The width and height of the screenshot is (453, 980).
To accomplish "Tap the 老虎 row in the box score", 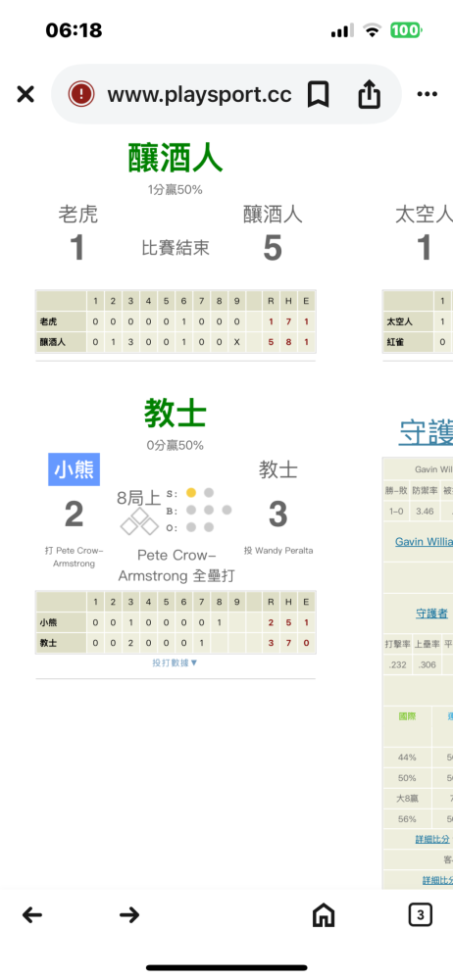I will click(x=176, y=321).
